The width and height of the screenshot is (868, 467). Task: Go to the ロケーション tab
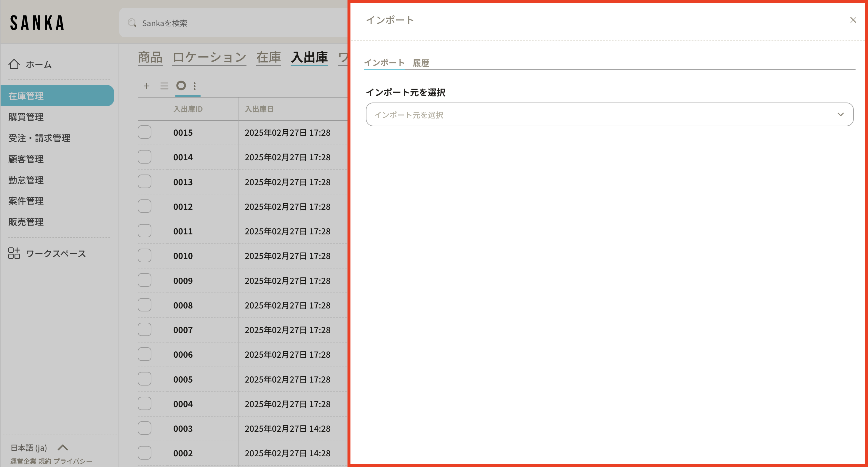tap(209, 57)
